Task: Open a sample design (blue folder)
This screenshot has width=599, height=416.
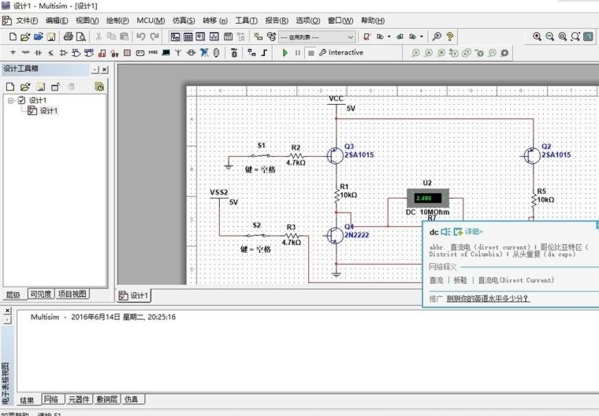Action: coord(38,37)
